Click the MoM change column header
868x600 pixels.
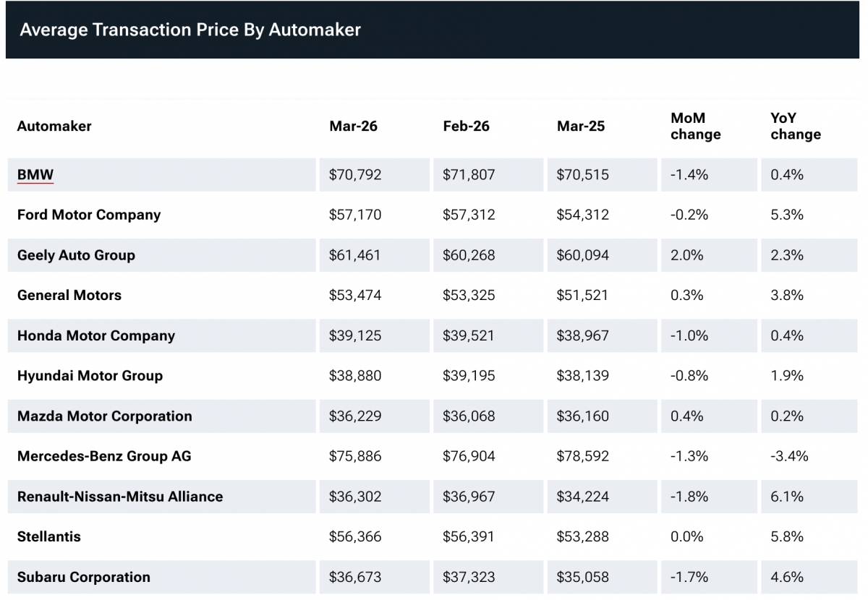(x=695, y=126)
